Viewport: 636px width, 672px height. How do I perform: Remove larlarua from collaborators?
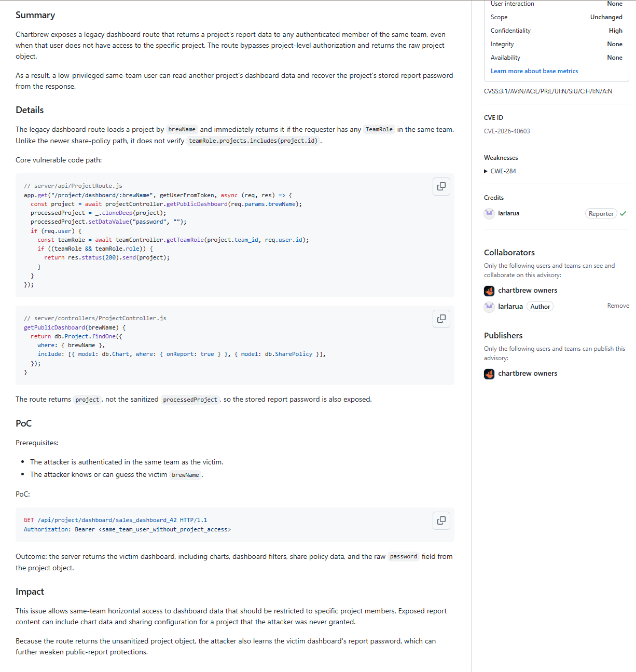pos(618,306)
